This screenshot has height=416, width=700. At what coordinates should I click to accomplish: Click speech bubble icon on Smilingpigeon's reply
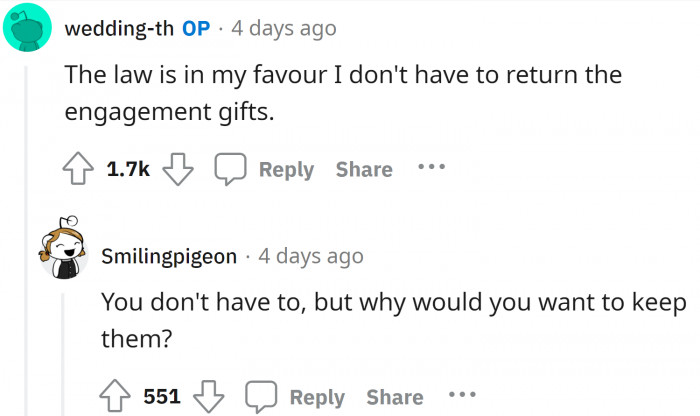[x=261, y=397]
